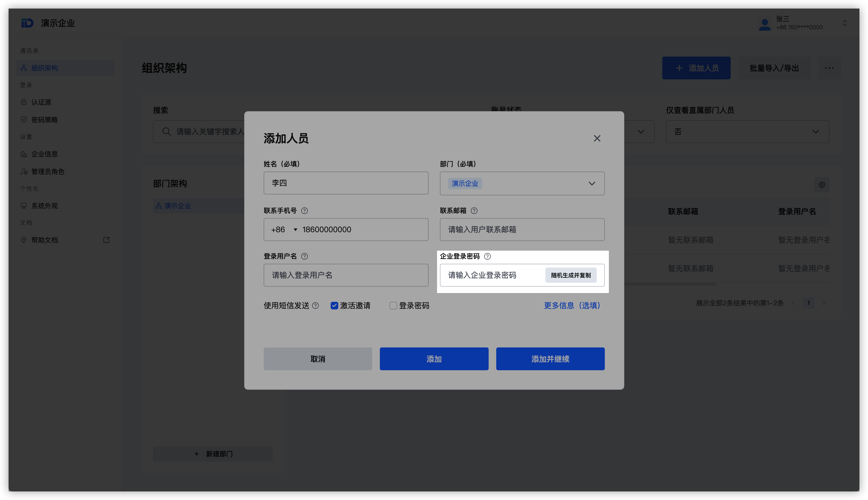Click the 联系邮箱 column header
Viewport: 868px width, 500px height.
[683, 212]
